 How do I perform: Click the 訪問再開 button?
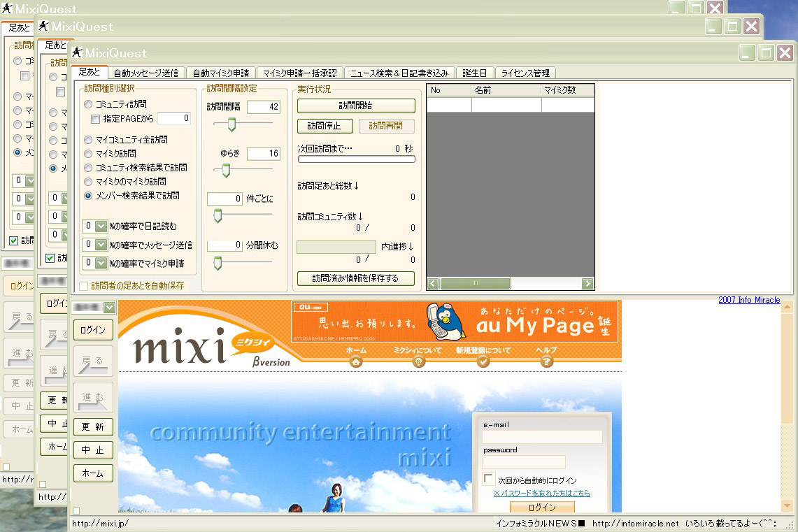point(386,126)
